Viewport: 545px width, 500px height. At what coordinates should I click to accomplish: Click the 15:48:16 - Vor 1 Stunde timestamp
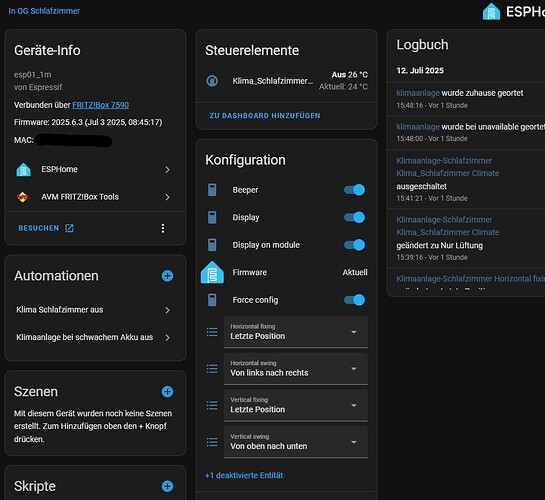pyautogui.click(x=432, y=105)
